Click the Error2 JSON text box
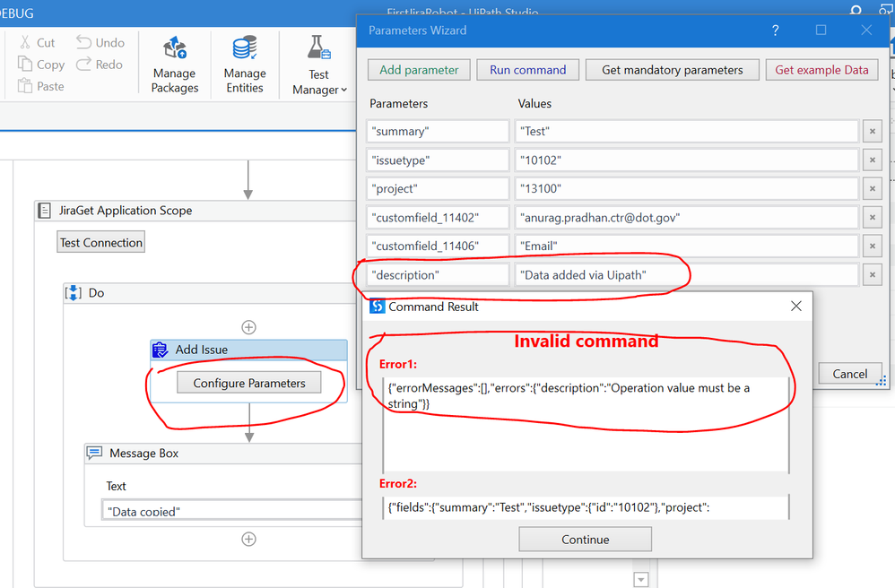Image resolution: width=895 pixels, height=588 pixels. pos(586,507)
